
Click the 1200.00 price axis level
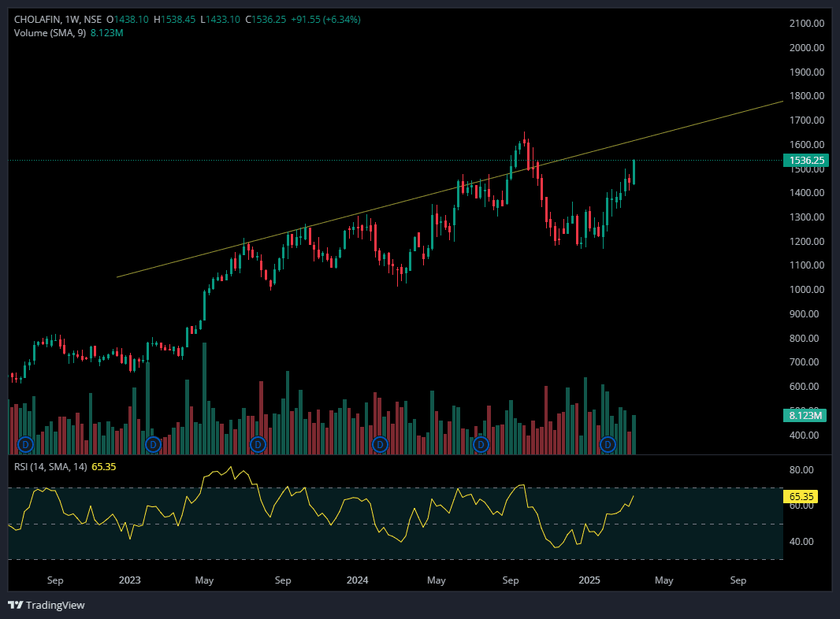tap(807, 242)
